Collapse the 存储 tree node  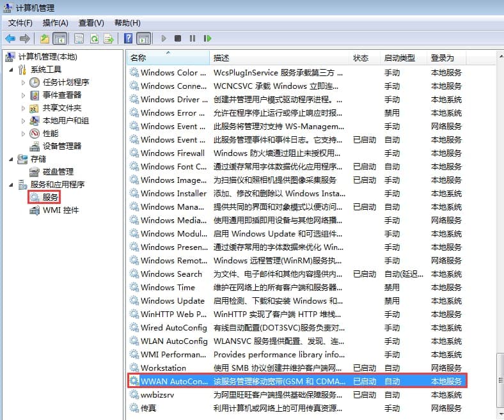(12, 159)
